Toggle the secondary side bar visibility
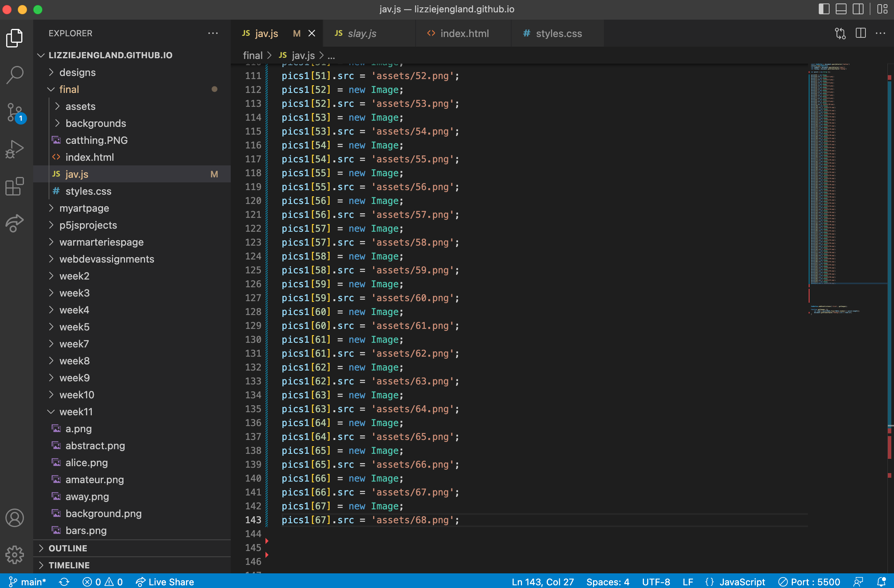 (x=858, y=9)
